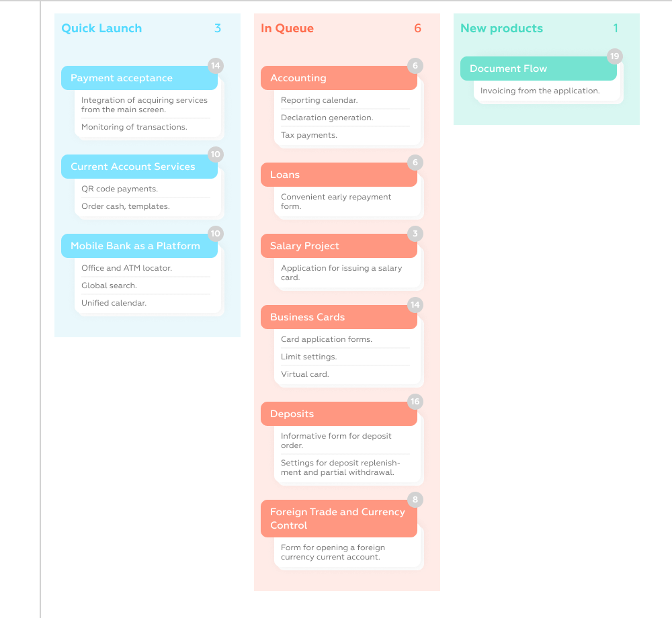Click the Declaration generation item
The width and height of the screenshot is (672, 618).
point(327,118)
